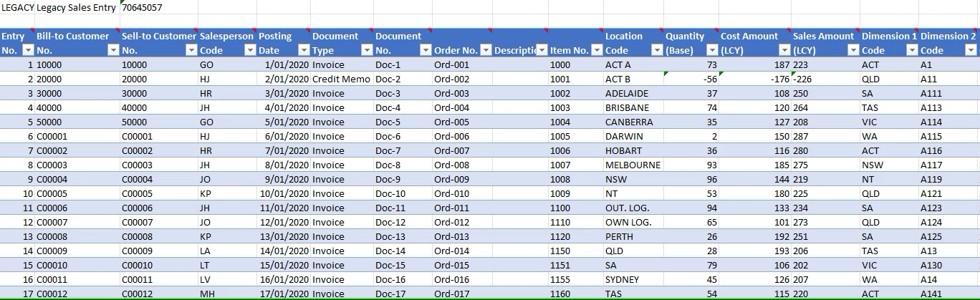The image size is (980, 300).
Task: Expand the Location Code filter arrow
Action: (658, 50)
